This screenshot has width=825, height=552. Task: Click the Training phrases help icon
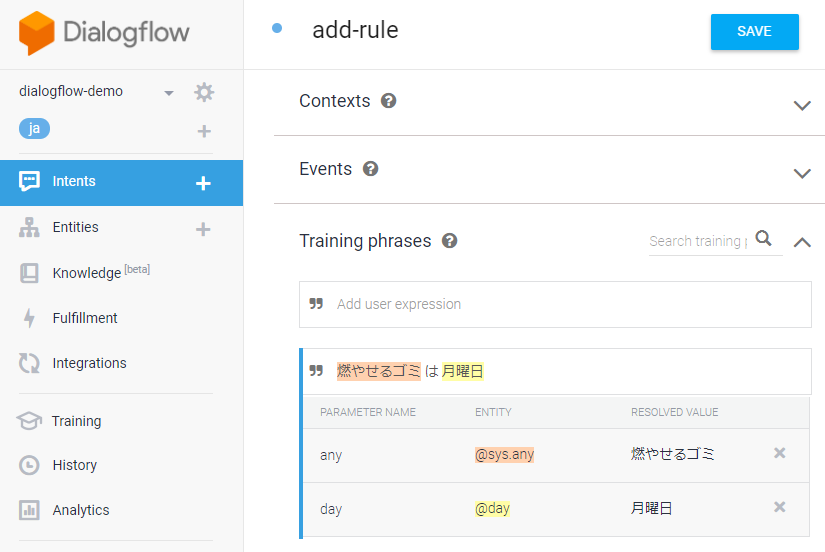pos(449,241)
